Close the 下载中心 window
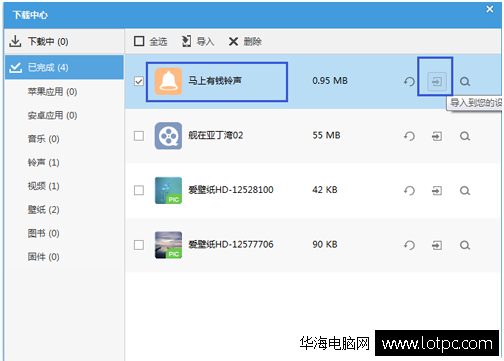 point(489,9)
